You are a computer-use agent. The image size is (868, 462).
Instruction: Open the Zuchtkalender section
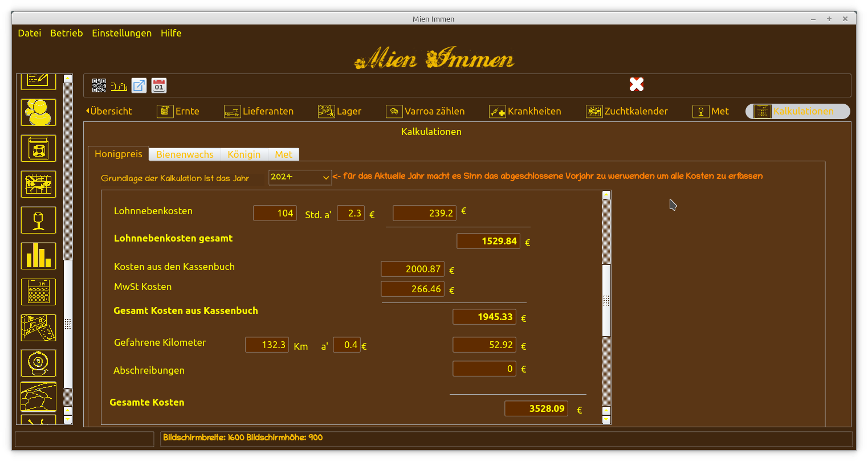coord(627,111)
